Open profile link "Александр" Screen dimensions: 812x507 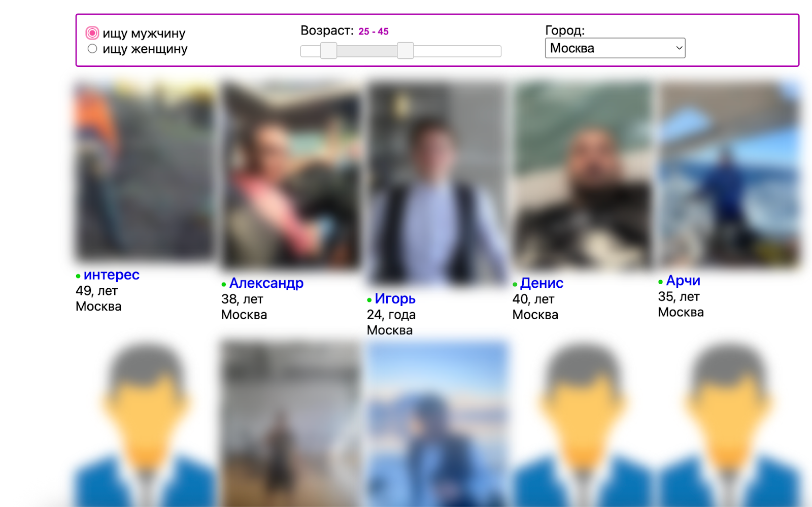click(266, 283)
